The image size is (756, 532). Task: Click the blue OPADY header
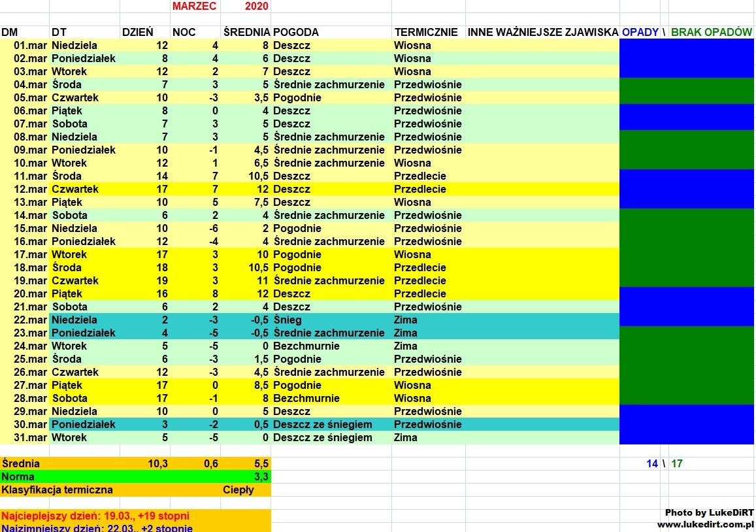click(640, 32)
